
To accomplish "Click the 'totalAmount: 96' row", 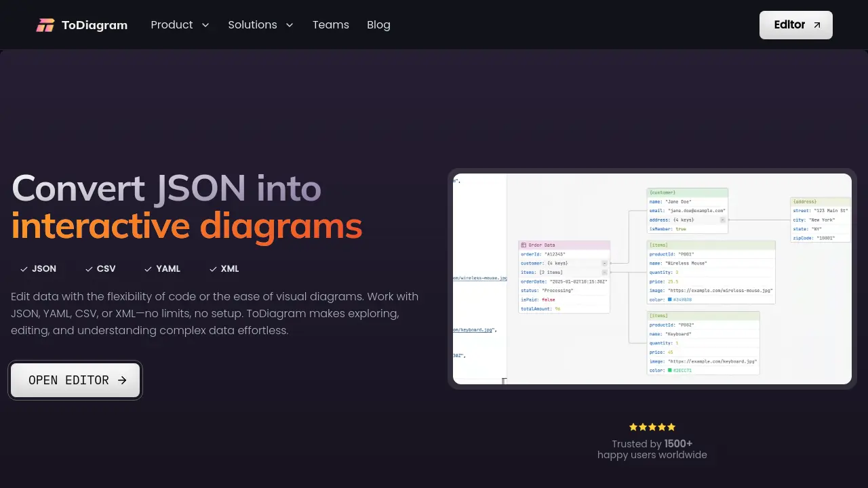I will point(564,308).
